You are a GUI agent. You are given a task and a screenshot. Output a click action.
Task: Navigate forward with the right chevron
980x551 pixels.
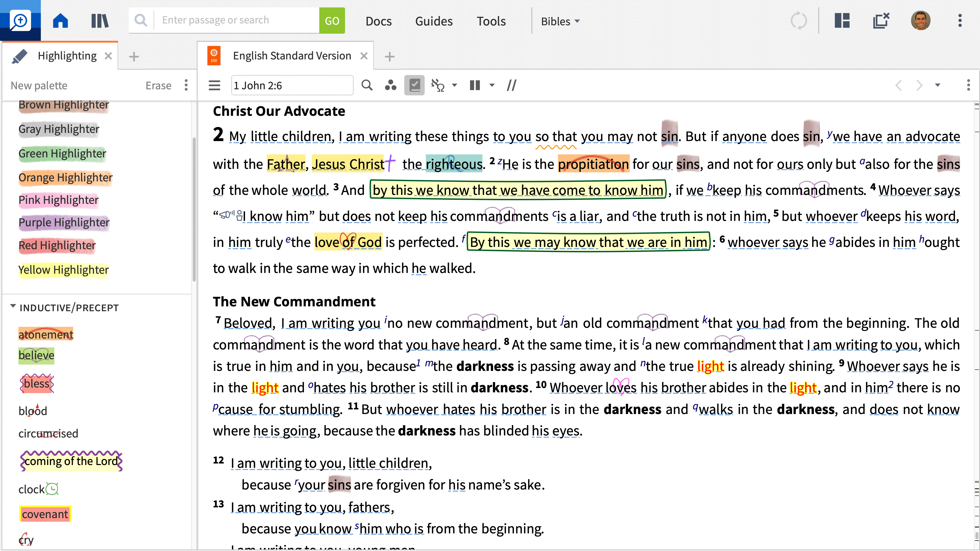coord(919,85)
